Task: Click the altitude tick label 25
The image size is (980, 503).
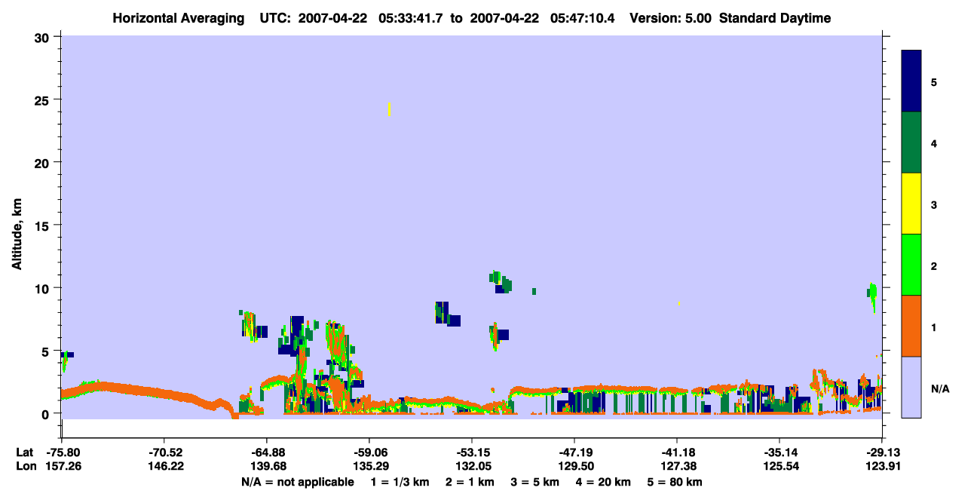Action: (43, 100)
